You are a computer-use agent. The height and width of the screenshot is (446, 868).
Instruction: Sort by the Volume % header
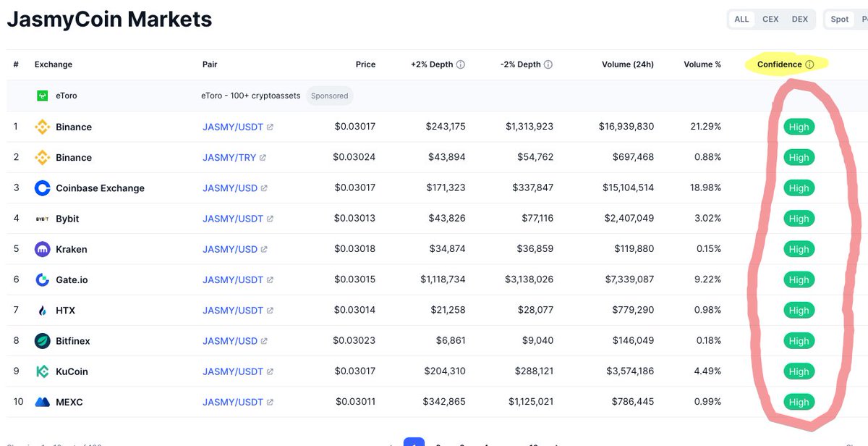click(702, 64)
